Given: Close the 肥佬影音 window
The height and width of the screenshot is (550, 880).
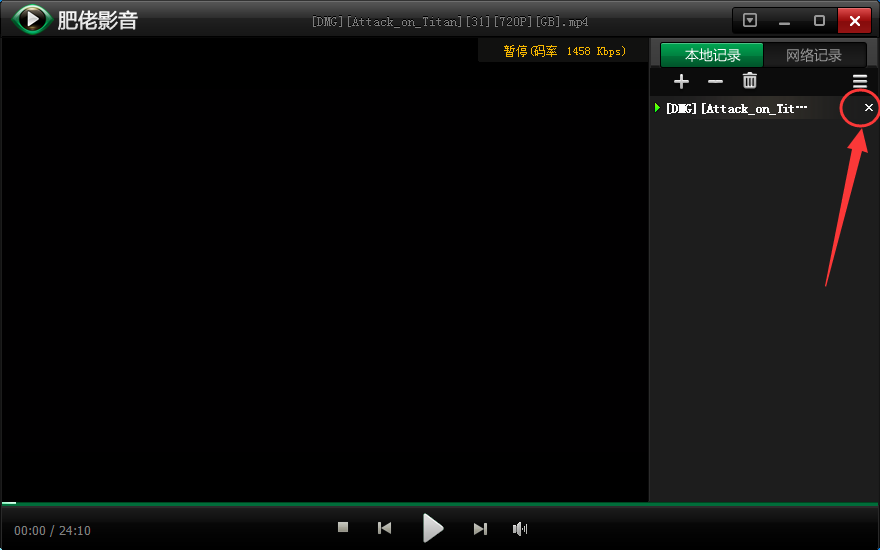Looking at the screenshot, I should point(854,21).
